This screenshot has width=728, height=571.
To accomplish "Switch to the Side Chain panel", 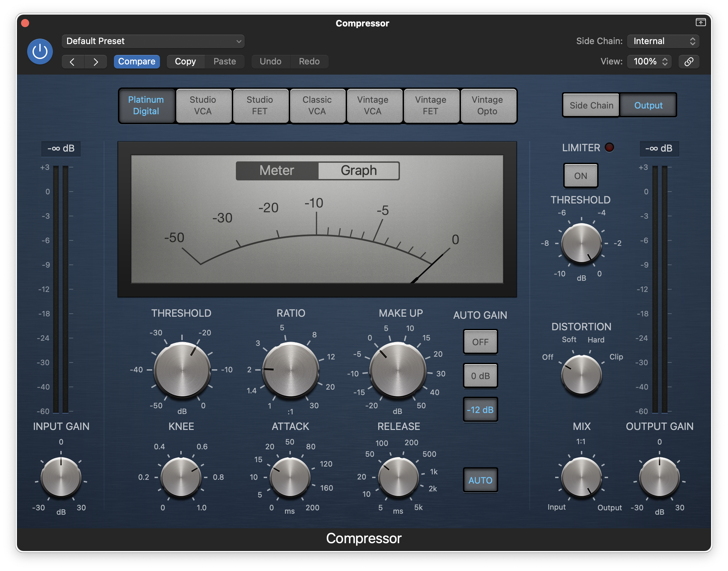I will click(591, 105).
